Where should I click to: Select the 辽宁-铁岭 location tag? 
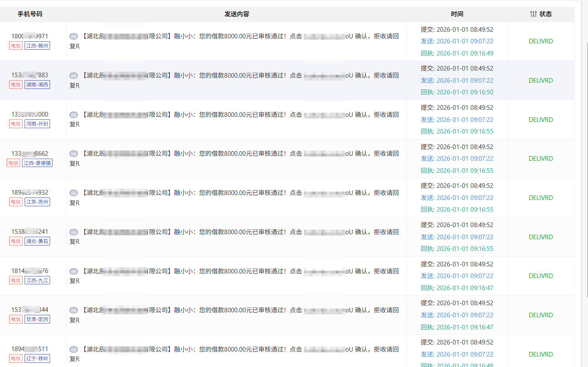click(37, 359)
